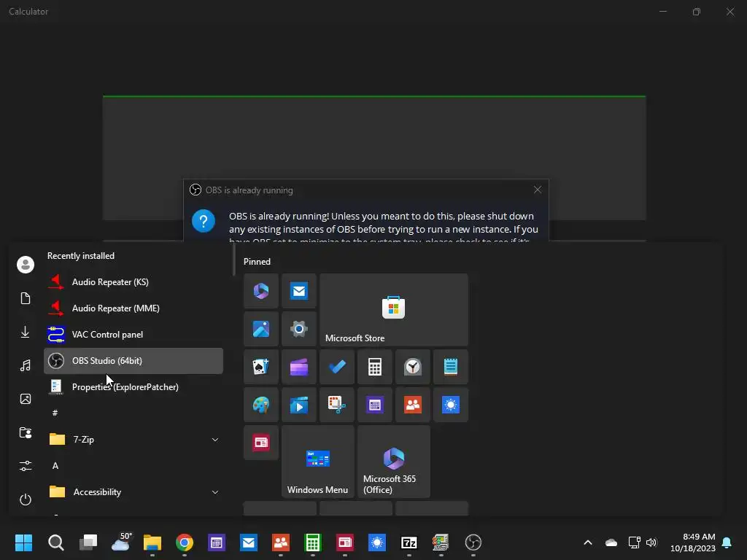Image resolution: width=747 pixels, height=560 pixels.
Task: Open the volume speaker tray icon
Action: (x=651, y=542)
